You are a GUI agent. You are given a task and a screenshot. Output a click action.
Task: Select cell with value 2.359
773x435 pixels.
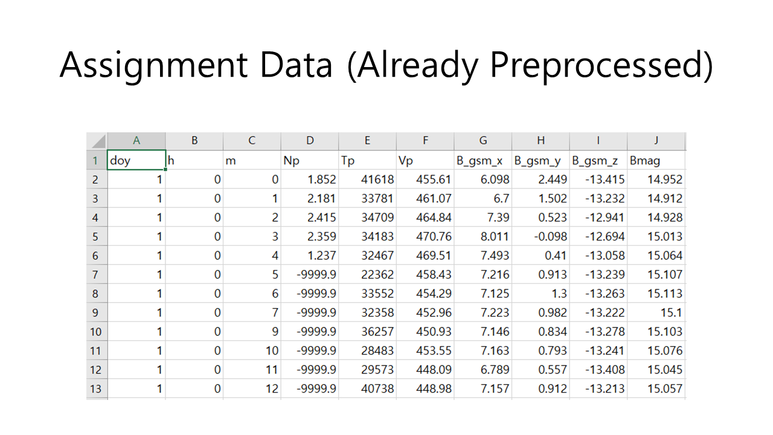[x=310, y=237]
